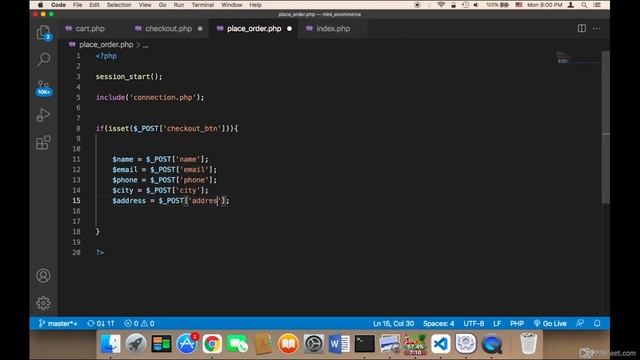This screenshot has width=640, height=360.
Task: Click line number 15 in gutter
Action: tap(76, 200)
